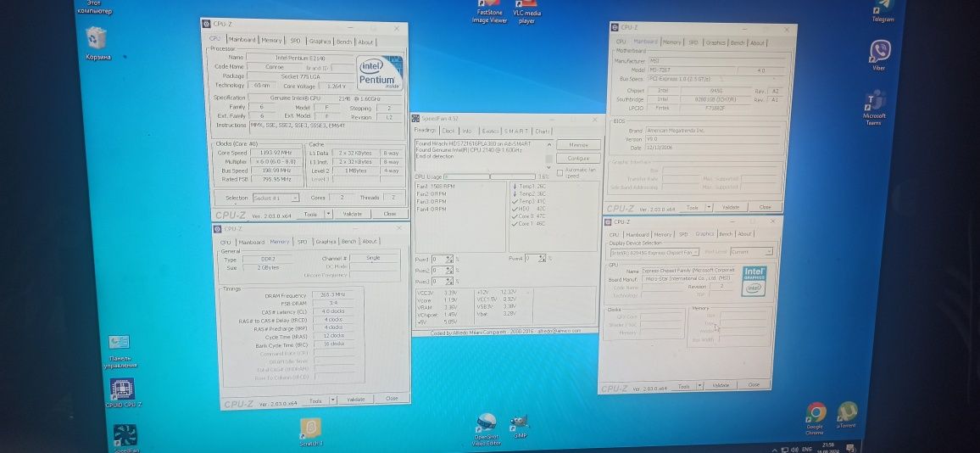980x453 pixels.
Task: Click Validate in the CPU-Z processor window
Action: click(x=353, y=214)
